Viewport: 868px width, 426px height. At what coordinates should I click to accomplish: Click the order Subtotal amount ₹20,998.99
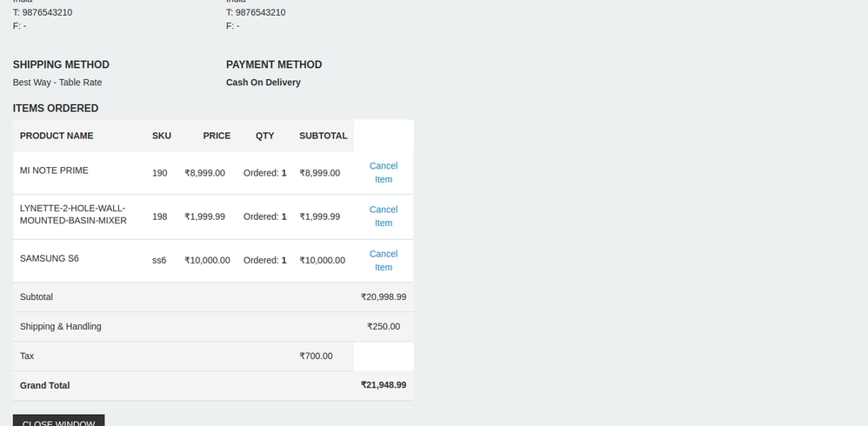(x=383, y=296)
